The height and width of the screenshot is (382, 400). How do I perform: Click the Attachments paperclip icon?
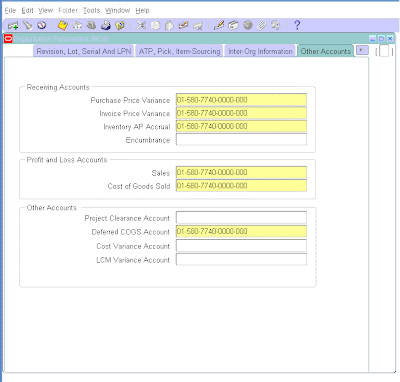tap(262, 25)
